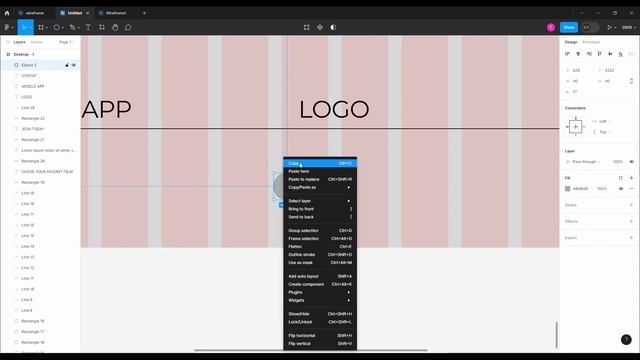Toggle lock on Ellipse 2 layer
Image resolution: width=640 pixels, height=360 pixels.
pyautogui.click(x=67, y=65)
